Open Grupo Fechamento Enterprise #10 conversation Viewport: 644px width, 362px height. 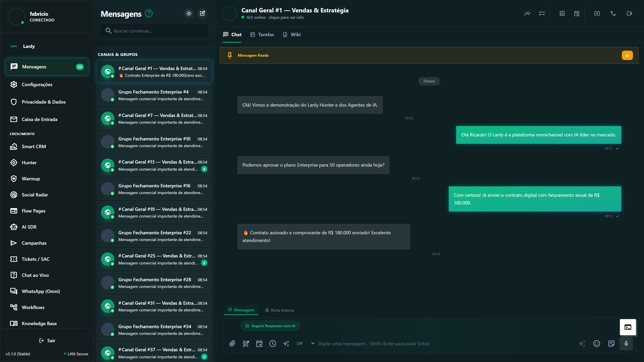[154, 142]
